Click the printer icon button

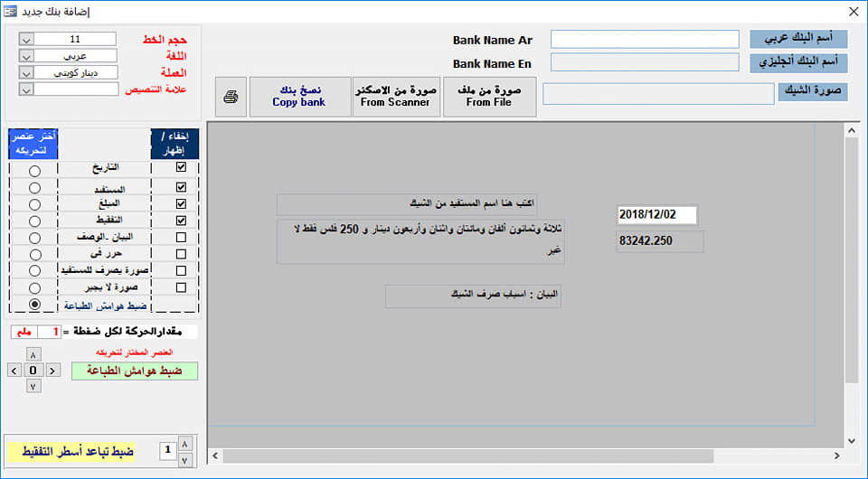(231, 97)
